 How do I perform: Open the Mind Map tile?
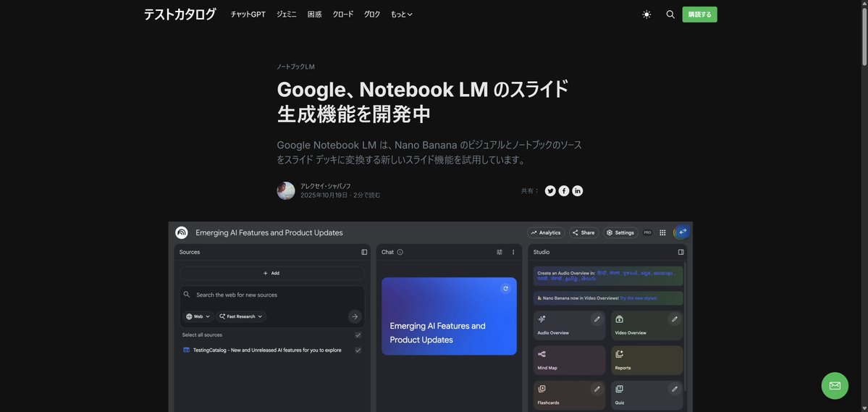pyautogui.click(x=570, y=361)
